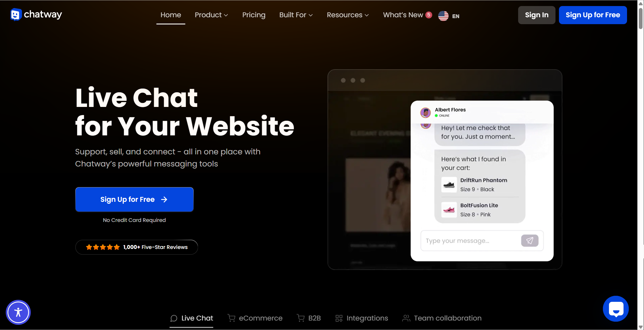
Task: Click the Sign In button
Action: click(537, 15)
